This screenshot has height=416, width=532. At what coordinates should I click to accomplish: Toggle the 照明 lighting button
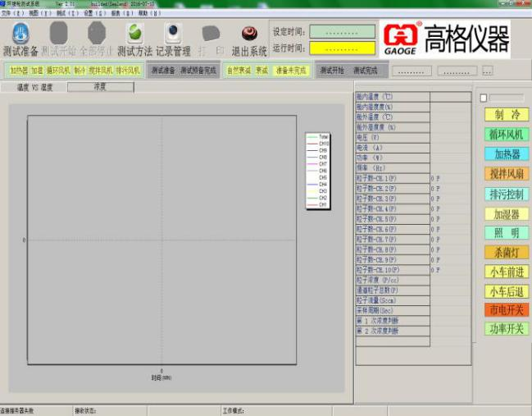pos(507,233)
